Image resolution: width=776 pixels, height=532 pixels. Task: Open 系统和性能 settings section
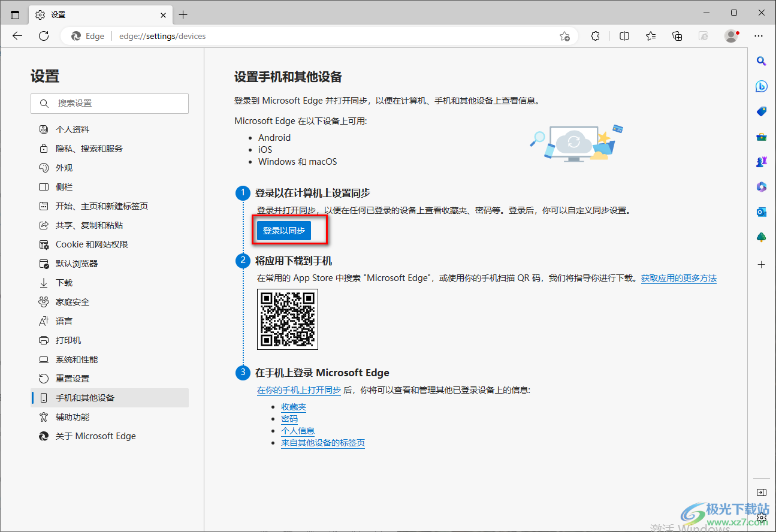click(110, 359)
